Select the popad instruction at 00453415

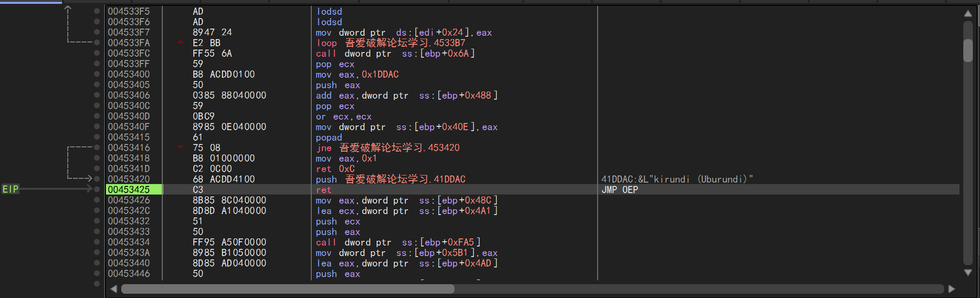329,137
